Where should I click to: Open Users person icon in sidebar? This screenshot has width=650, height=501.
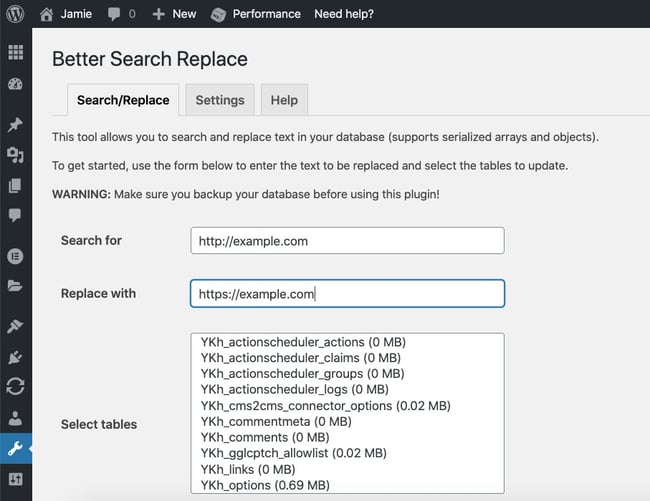click(x=15, y=418)
